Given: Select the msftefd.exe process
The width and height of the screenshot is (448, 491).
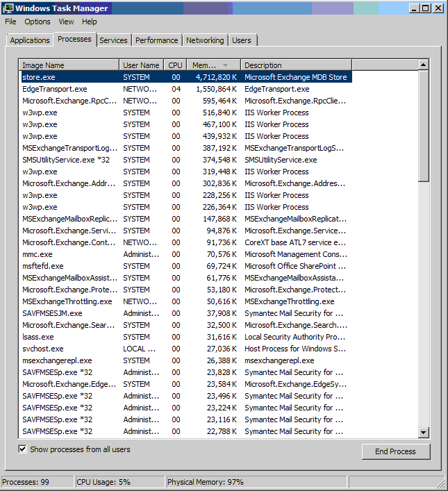Looking at the screenshot, I should click(187, 266).
